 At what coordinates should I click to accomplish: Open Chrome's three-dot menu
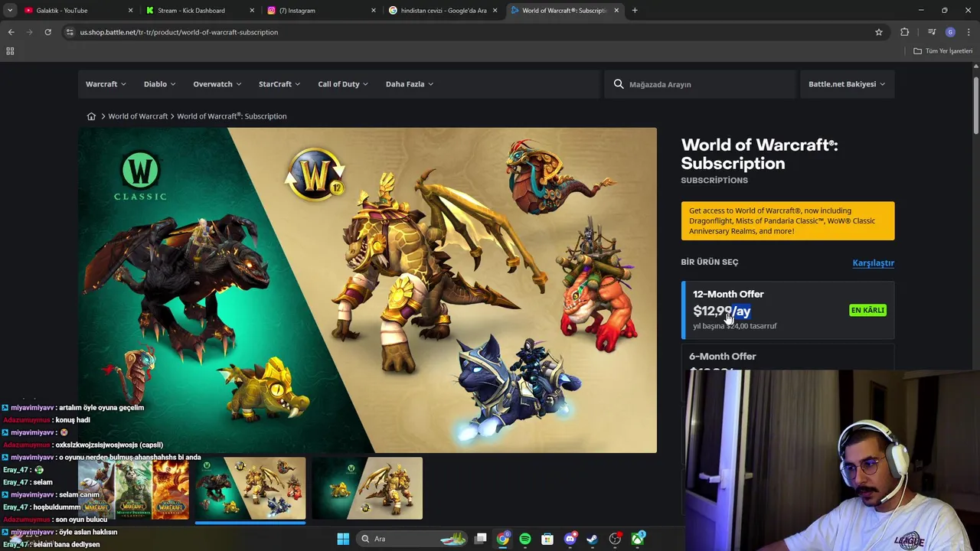coord(969,32)
